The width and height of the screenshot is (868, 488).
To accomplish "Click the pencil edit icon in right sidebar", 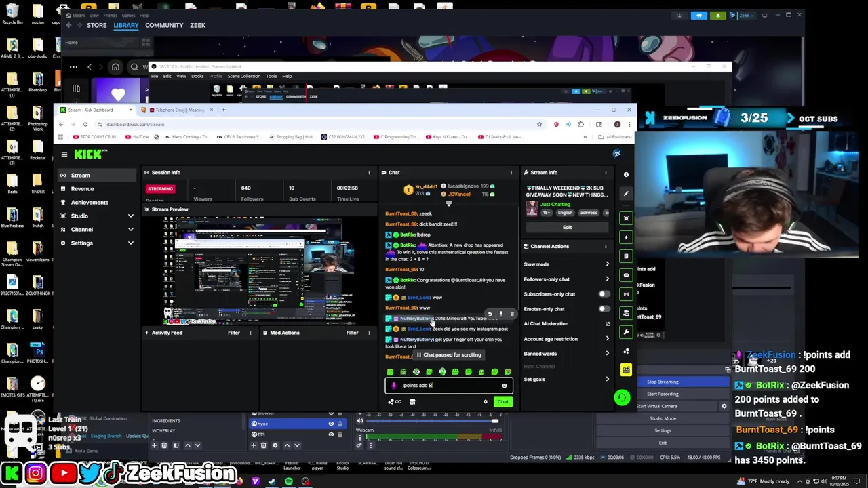I will point(626,194).
